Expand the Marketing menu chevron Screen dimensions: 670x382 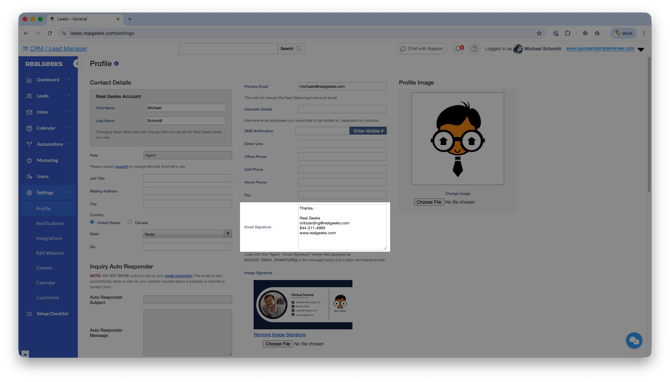tap(69, 161)
